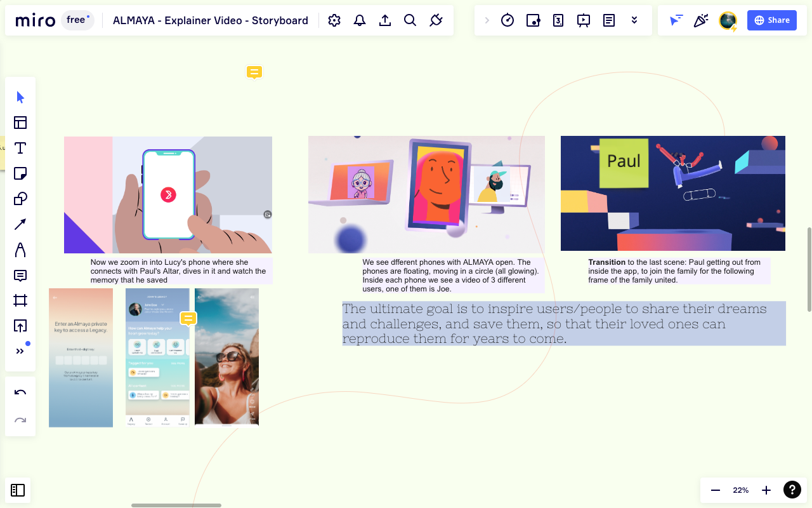Image resolution: width=812 pixels, height=508 pixels.
Task: Select the Text tool
Action: [20, 148]
